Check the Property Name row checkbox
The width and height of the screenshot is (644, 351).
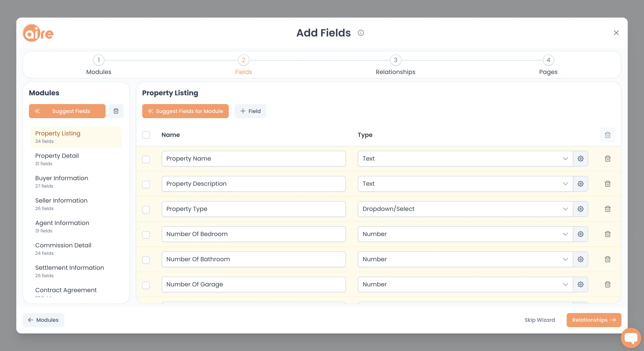point(146,159)
